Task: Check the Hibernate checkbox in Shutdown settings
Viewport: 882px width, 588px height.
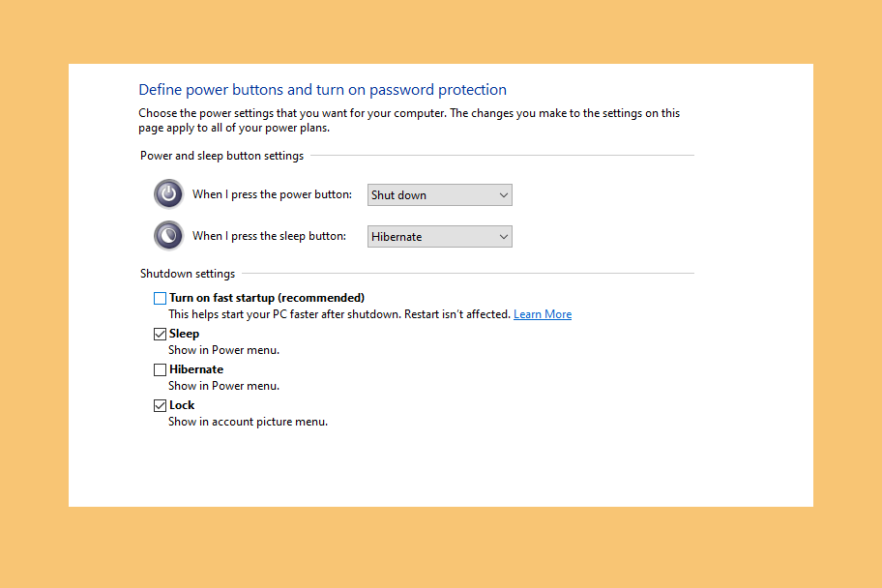Action: pos(160,369)
